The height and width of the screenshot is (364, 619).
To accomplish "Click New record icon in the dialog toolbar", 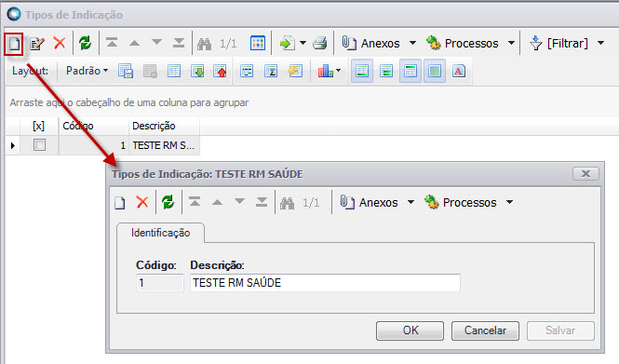I will coord(120,203).
